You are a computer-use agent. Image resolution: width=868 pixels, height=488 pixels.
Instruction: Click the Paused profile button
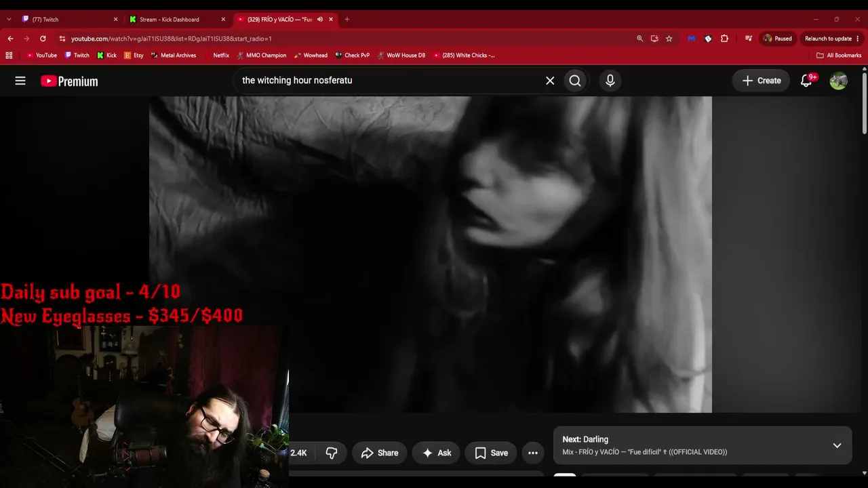[777, 39]
